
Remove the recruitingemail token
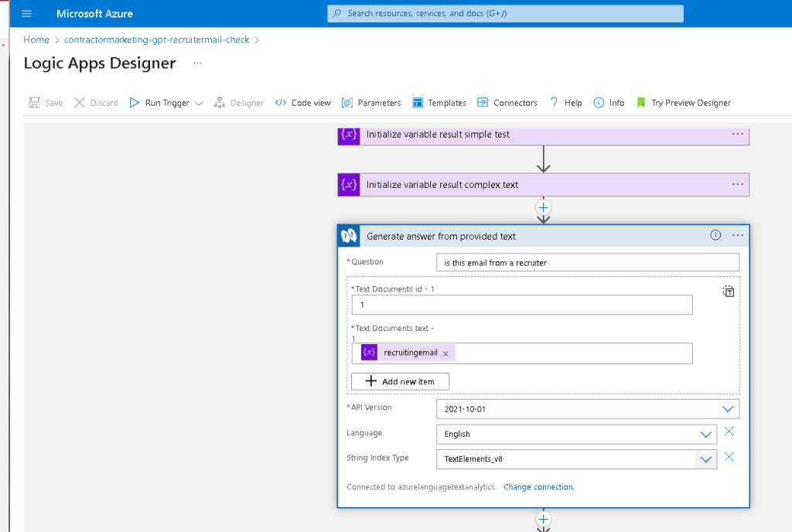coord(445,353)
